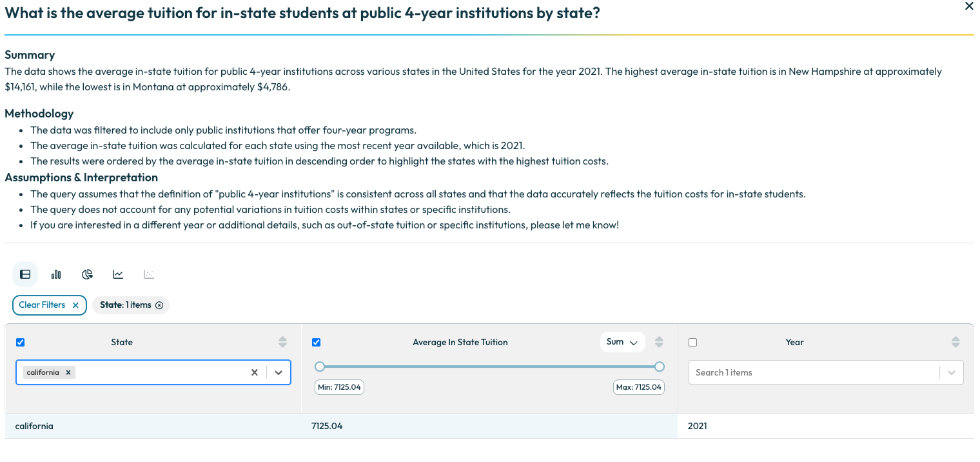Toggle the Average In State Tuition checkbox

click(x=316, y=343)
